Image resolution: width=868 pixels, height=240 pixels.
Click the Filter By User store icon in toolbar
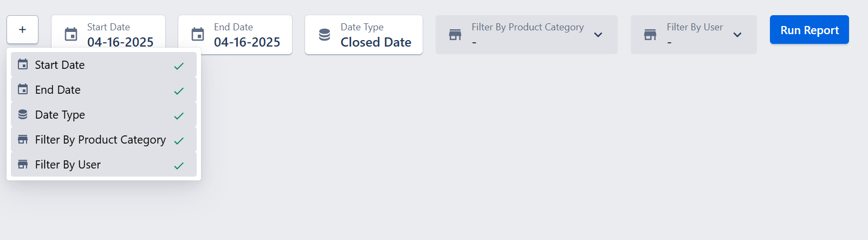pyautogui.click(x=650, y=35)
